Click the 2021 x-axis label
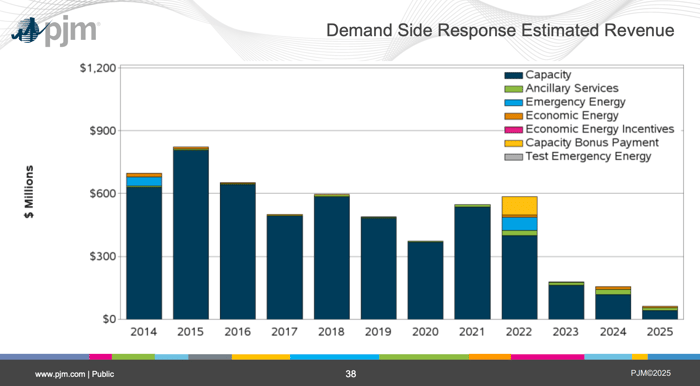The height and width of the screenshot is (386, 700). [x=472, y=332]
